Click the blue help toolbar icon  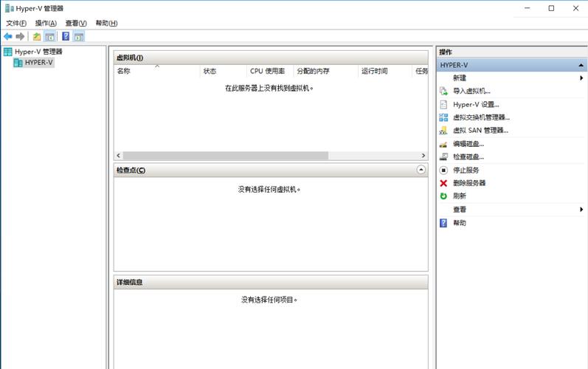[66, 36]
